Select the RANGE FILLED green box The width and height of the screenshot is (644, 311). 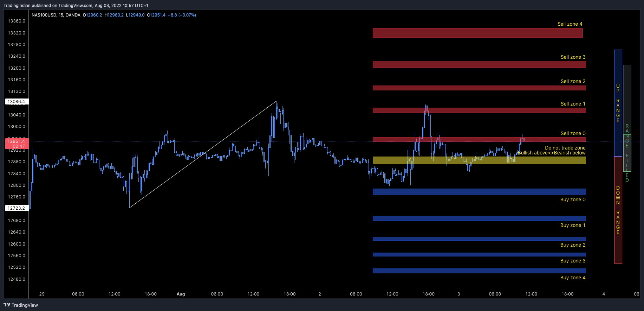(x=627, y=153)
